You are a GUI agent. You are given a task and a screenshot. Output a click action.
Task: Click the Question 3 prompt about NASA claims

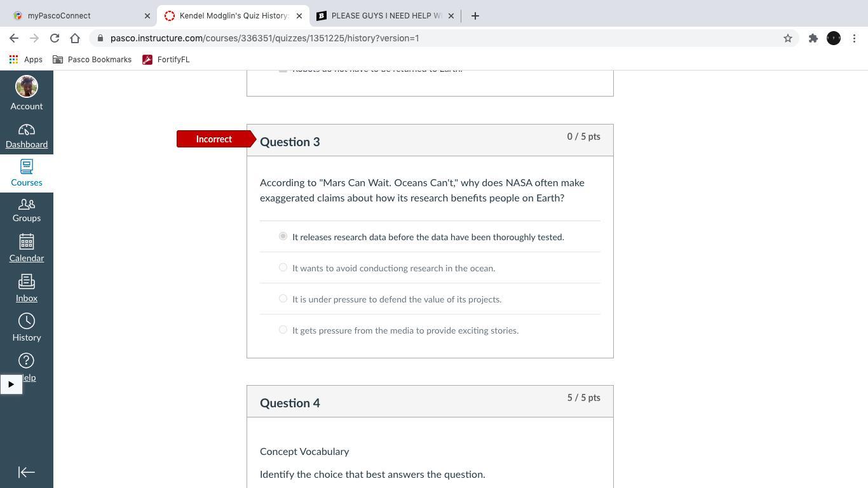[x=422, y=191]
